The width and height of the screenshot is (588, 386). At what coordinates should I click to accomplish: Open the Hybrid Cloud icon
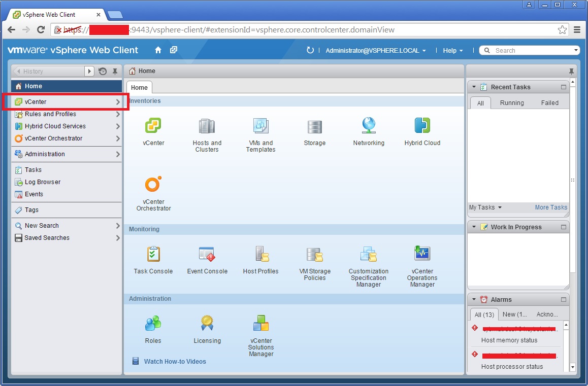[422, 126]
